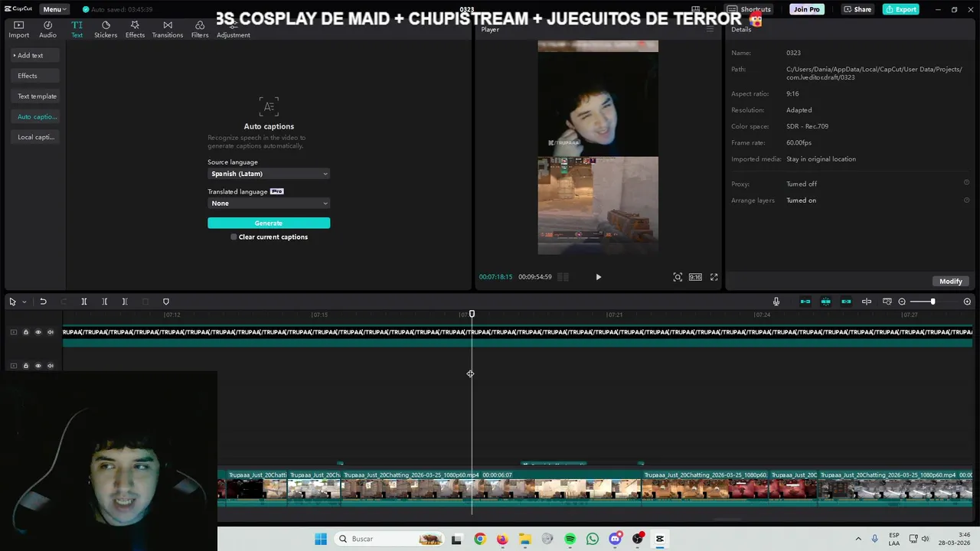The height and width of the screenshot is (551, 980).
Task: Open the Adjustment tab
Action: (x=234, y=29)
